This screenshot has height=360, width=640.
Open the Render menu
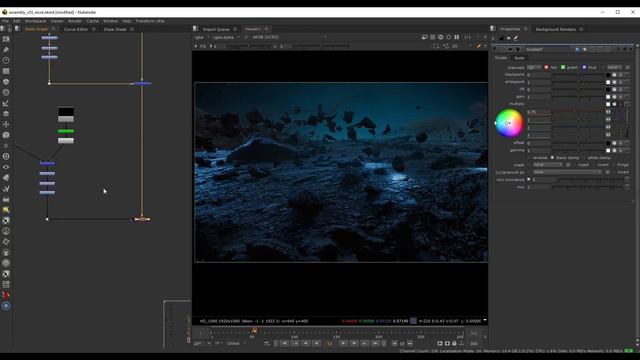(x=75, y=21)
